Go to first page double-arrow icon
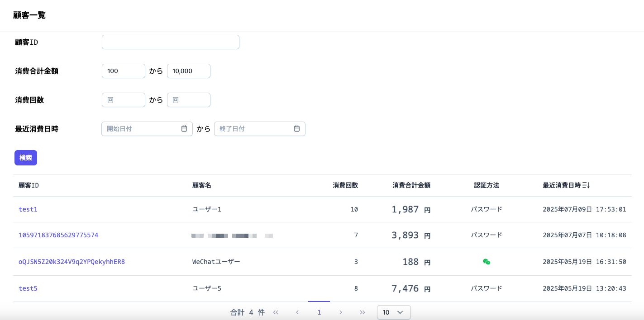Viewport: 644px width, 320px height. (276, 312)
